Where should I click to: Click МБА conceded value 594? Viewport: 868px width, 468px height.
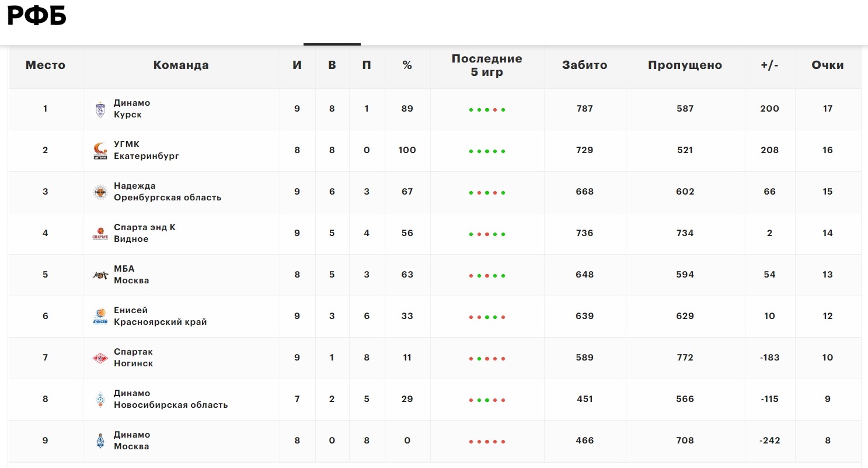pyautogui.click(x=685, y=275)
